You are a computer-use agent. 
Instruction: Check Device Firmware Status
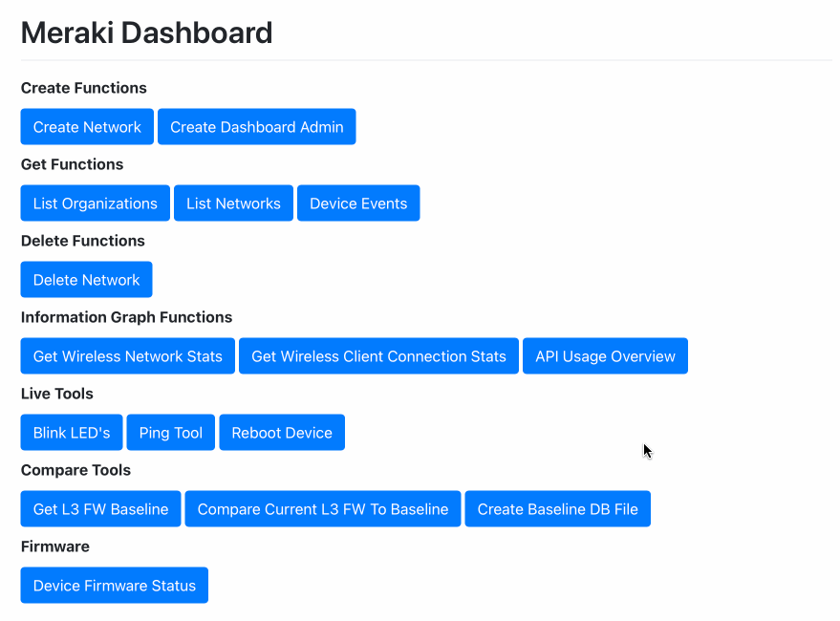click(114, 585)
